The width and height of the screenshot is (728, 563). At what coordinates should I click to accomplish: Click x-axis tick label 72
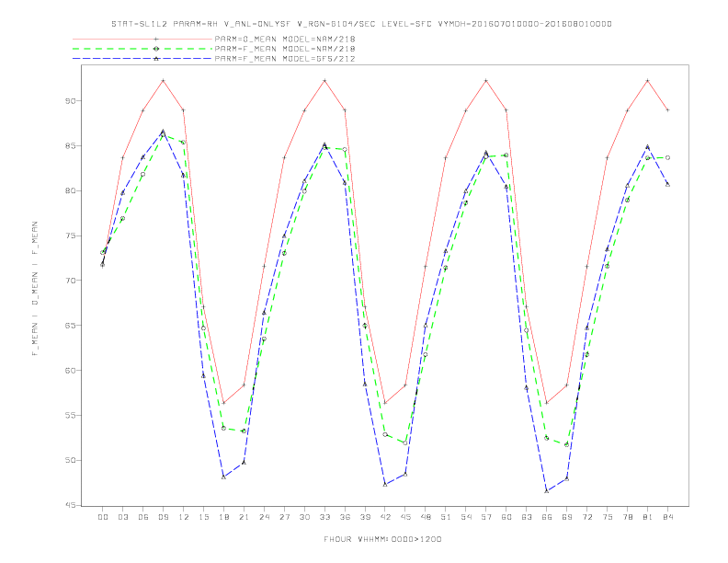[x=587, y=517]
